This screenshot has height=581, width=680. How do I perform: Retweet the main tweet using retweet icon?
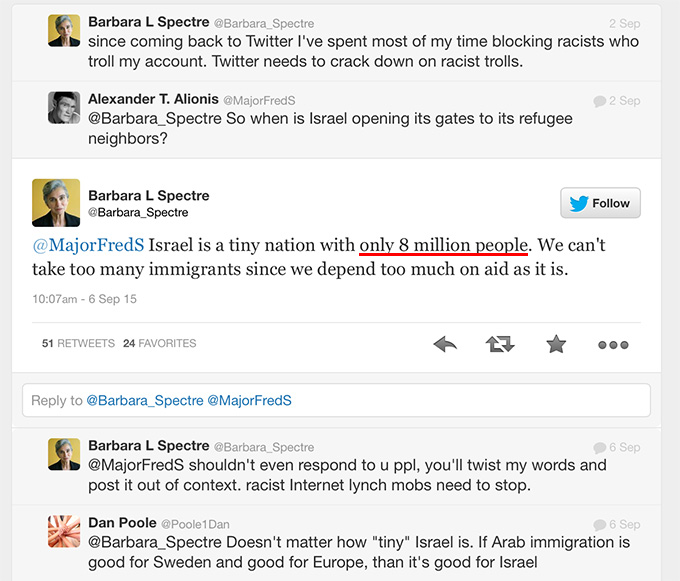pos(500,344)
